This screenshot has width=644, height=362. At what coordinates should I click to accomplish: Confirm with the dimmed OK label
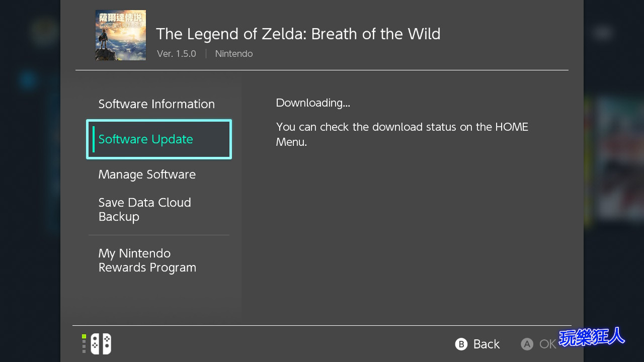548,344
